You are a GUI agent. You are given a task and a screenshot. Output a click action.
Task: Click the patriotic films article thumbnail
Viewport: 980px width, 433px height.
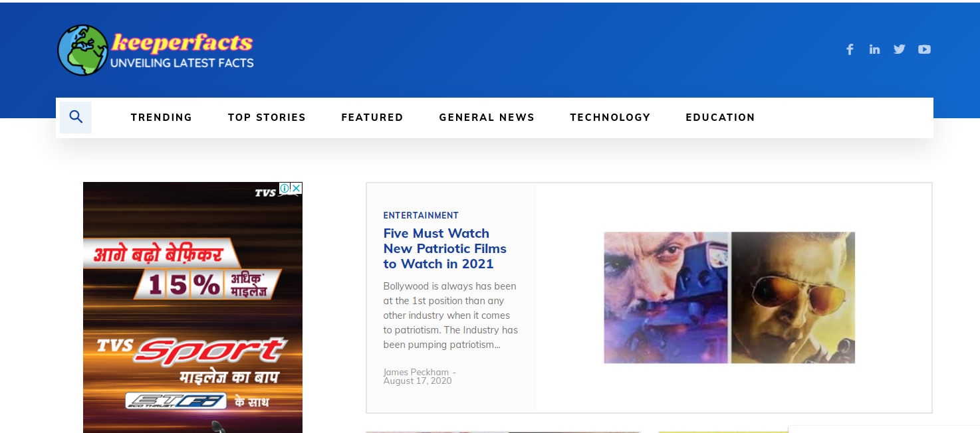pos(729,298)
